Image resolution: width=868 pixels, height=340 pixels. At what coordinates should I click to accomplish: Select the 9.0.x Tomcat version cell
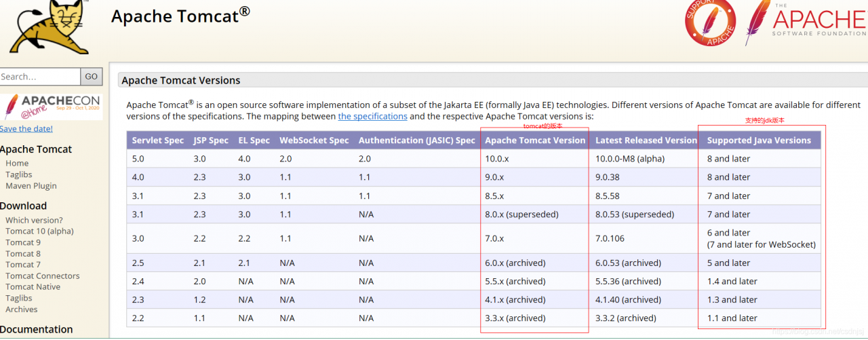click(535, 177)
